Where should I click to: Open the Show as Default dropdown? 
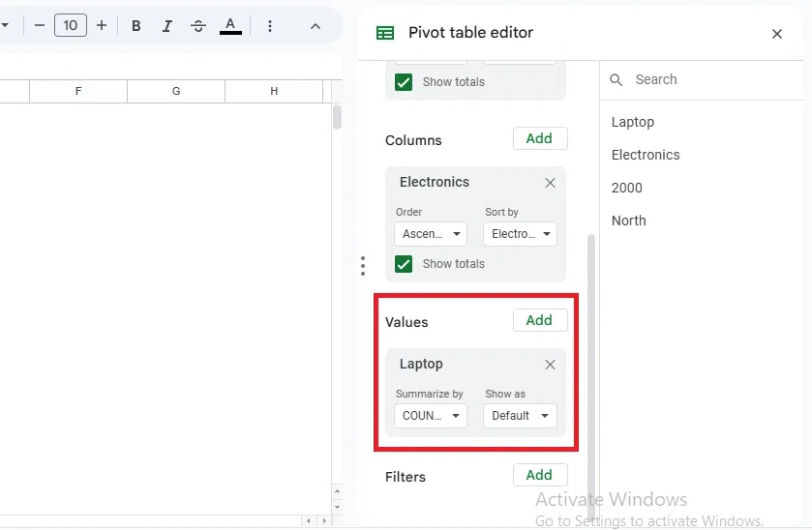(520, 416)
